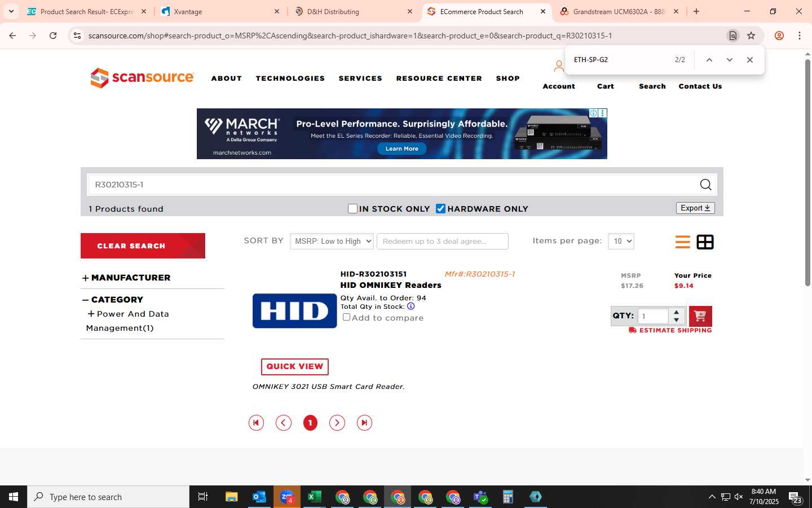Viewport: 812px width, 508px height.
Task: Show hidden system tray icons
Action: coord(712,497)
